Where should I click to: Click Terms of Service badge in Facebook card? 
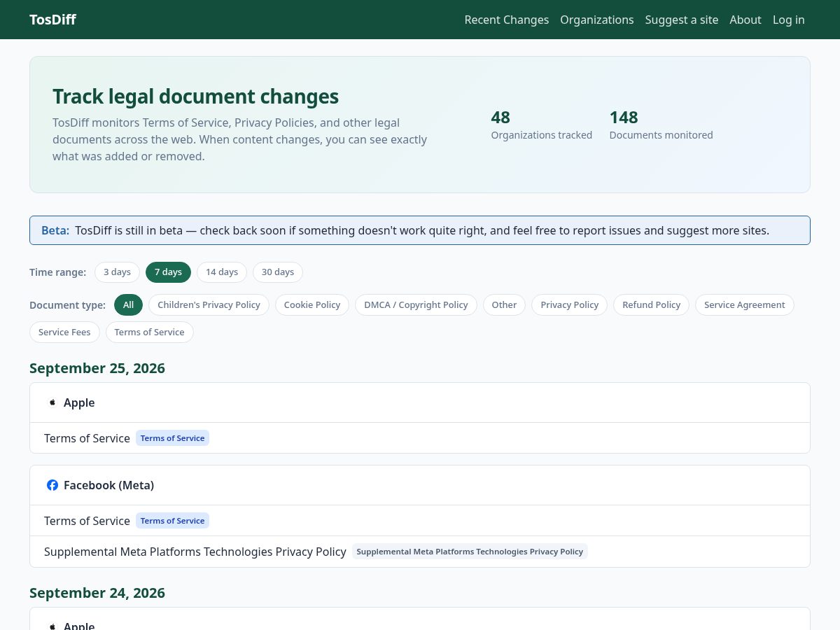(173, 521)
